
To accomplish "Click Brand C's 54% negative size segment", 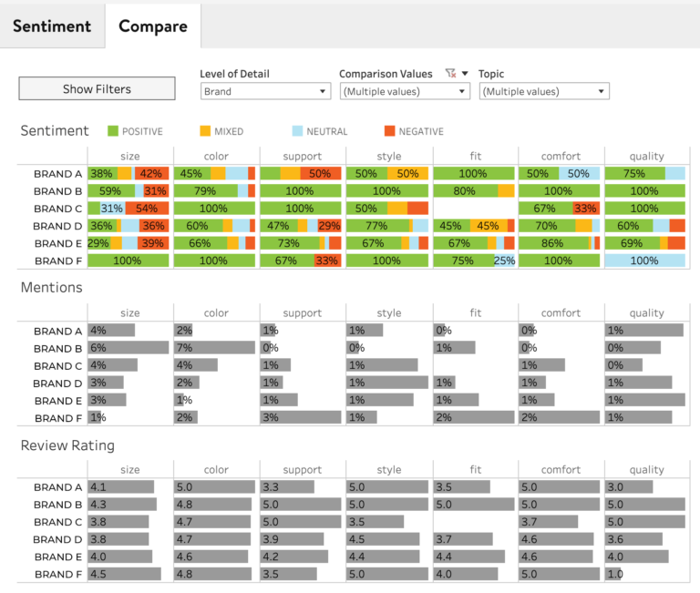I will click(x=146, y=209).
